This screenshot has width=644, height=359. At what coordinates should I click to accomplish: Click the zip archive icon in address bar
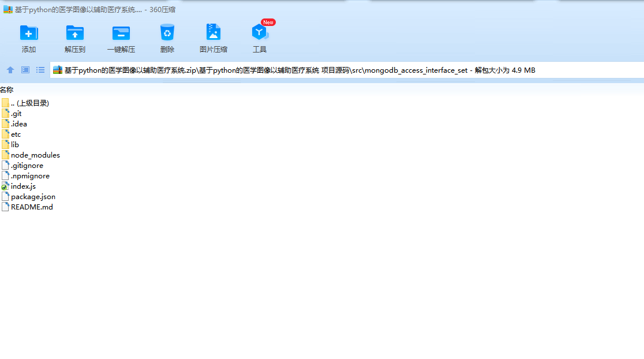pyautogui.click(x=58, y=70)
